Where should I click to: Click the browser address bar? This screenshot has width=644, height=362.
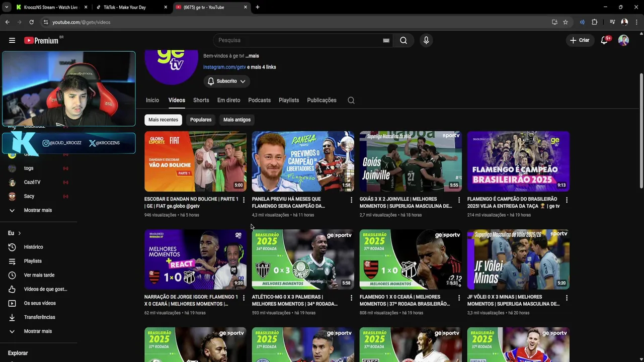point(297,22)
